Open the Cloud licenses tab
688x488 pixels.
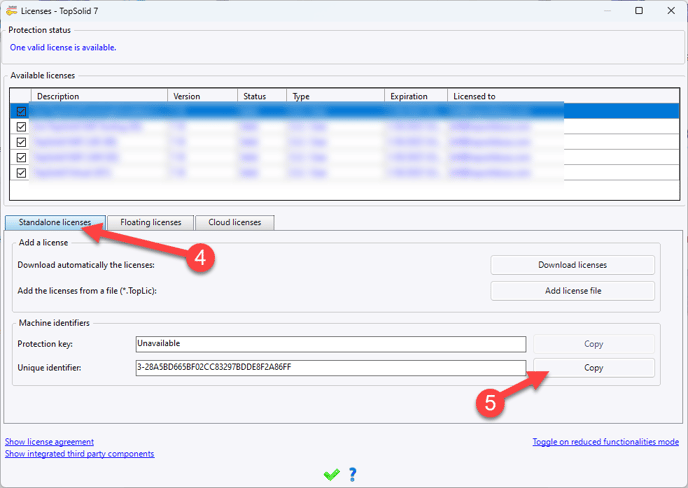click(235, 222)
